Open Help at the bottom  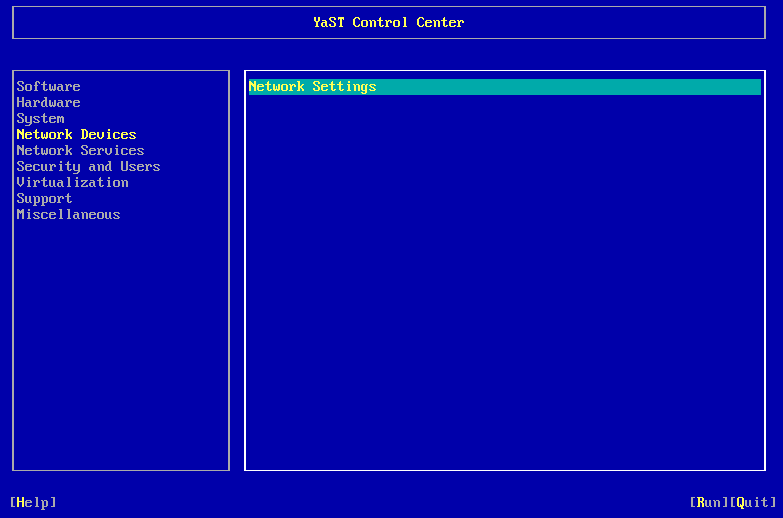click(x=33, y=502)
